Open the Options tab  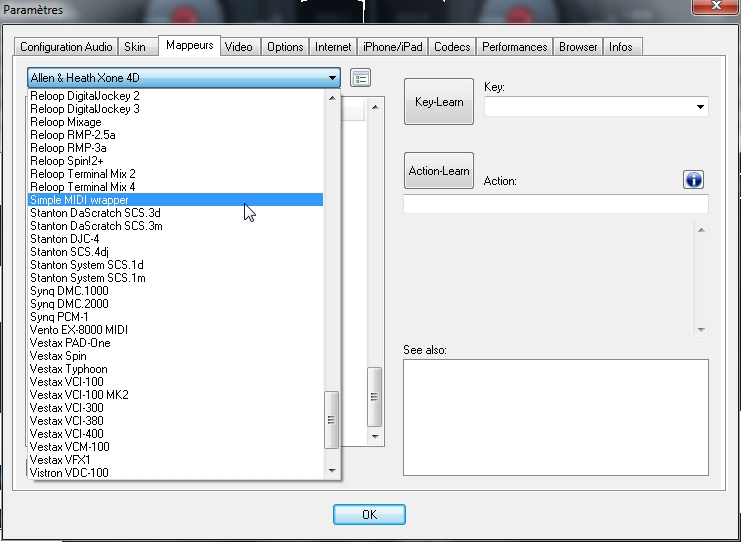pos(285,47)
